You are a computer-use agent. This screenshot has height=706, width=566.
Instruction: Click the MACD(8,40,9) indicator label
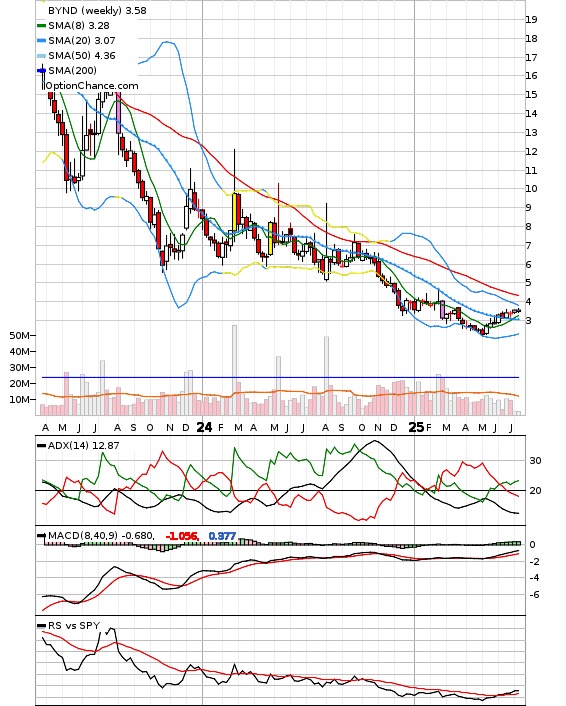tap(101, 536)
